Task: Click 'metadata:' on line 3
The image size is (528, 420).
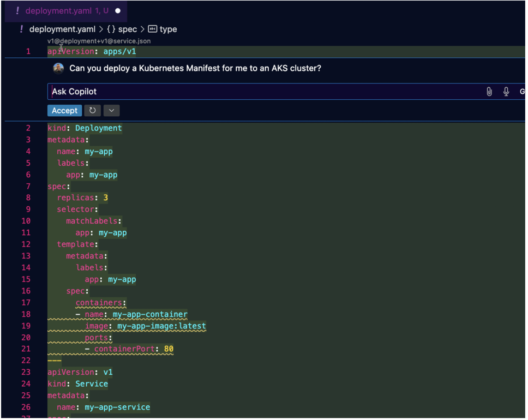Action: 68,140
